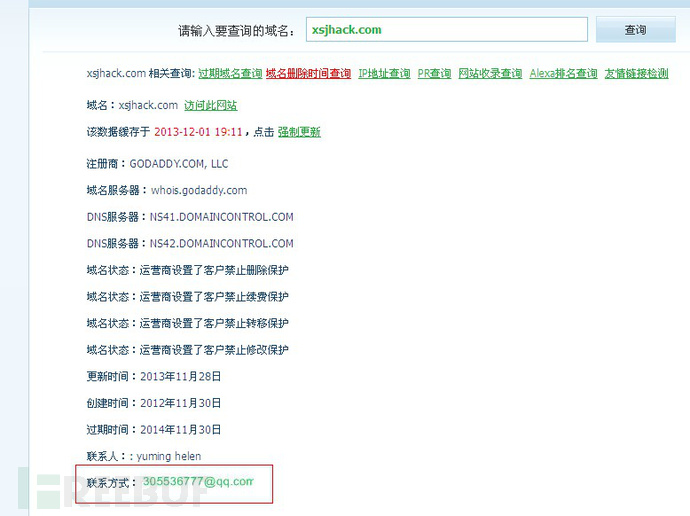This screenshot has height=516, width=690.
Task: Click the 禁止转移保护 domain status line
Action: (x=187, y=323)
